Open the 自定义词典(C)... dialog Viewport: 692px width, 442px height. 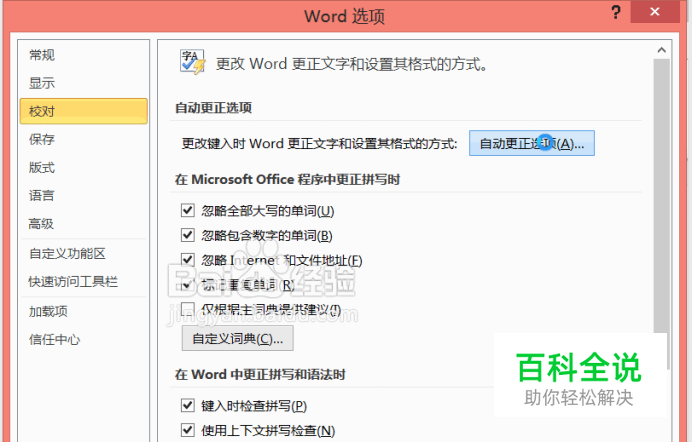coord(237,339)
